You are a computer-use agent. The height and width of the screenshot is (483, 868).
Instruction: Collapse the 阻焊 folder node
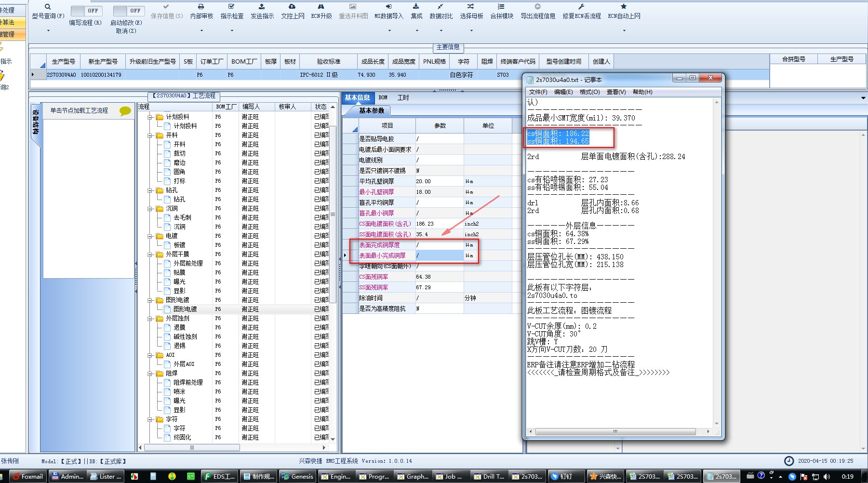pyautogui.click(x=150, y=374)
